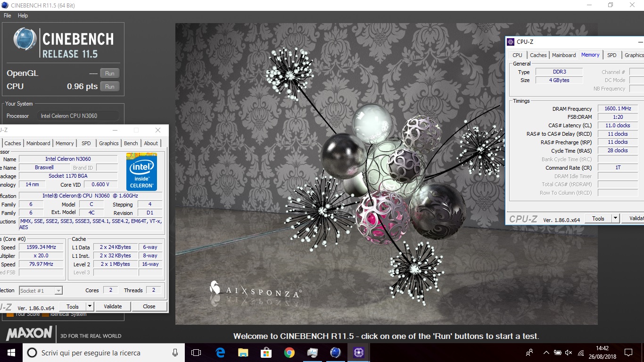Open About tab in left CPU-Z window
Image resolution: width=644 pixels, height=362 pixels.
[151, 143]
